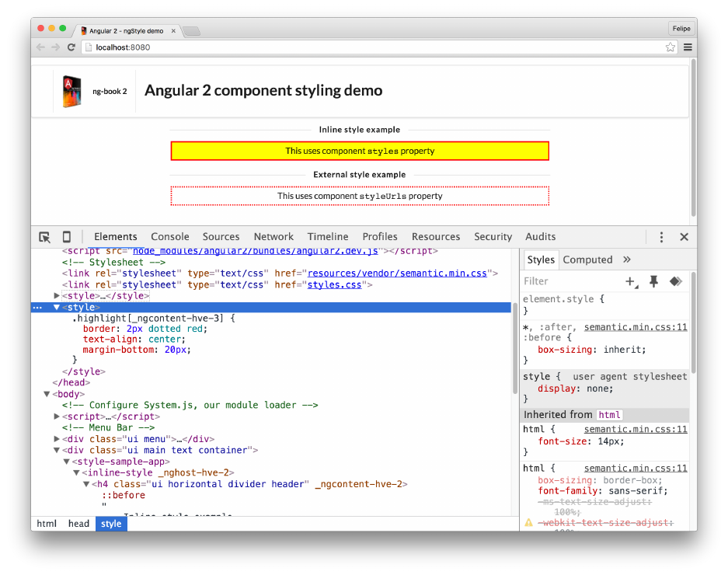Click the Elements panel scrollbar
The height and width of the screenshot is (575, 728).
pos(515,348)
